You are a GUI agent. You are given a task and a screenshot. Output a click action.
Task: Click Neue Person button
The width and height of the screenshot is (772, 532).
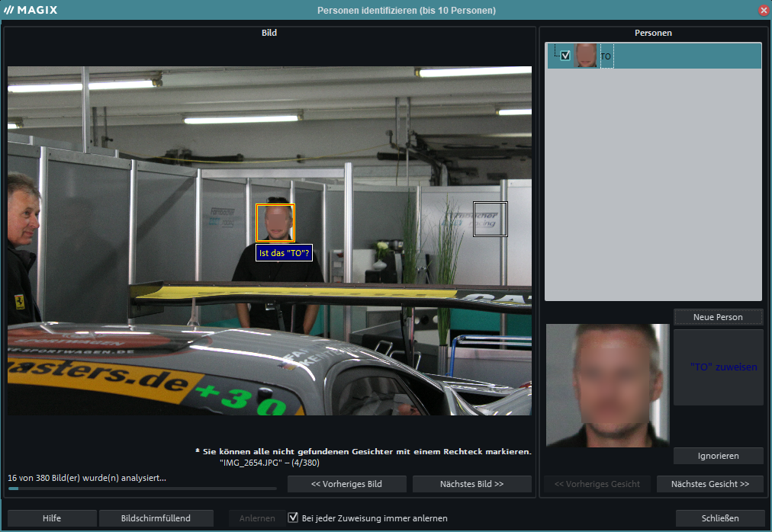(718, 317)
